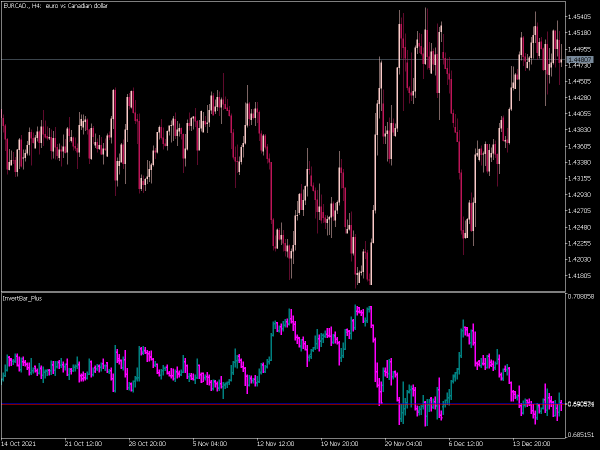Click the 21 Oct 12:00 time label
This screenshot has height=450, width=600.
83,443
